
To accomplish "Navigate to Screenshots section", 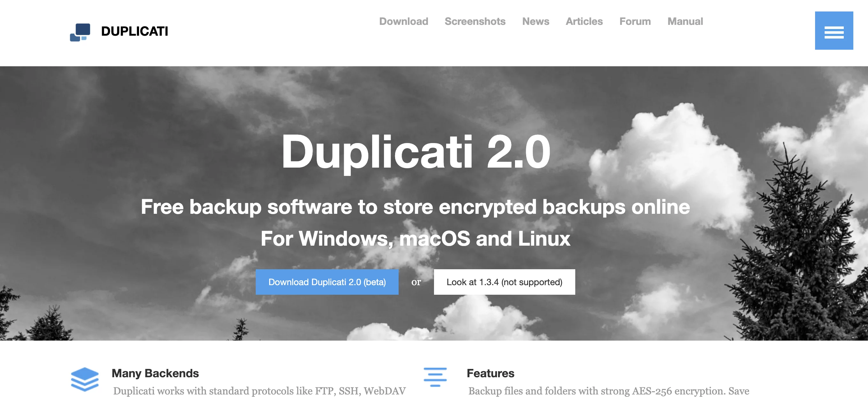I will (x=475, y=22).
